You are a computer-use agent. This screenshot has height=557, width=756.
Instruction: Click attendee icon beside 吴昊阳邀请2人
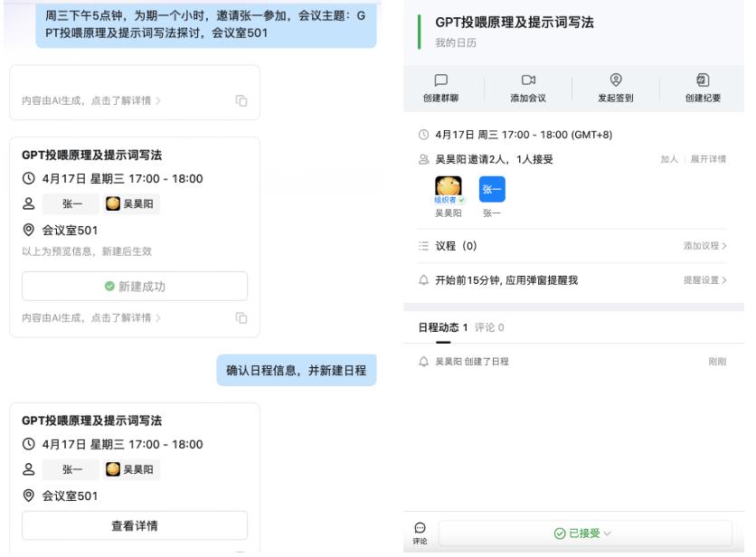tap(423, 159)
